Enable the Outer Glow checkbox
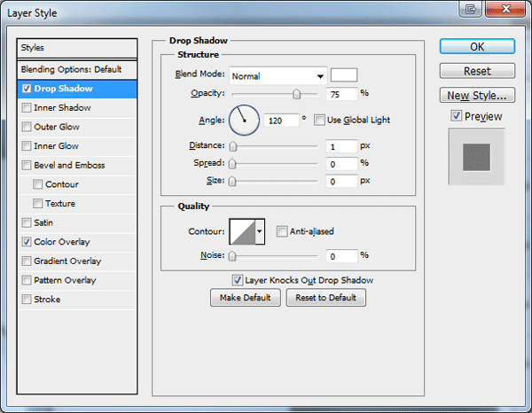The width and height of the screenshot is (532, 413). (27, 127)
